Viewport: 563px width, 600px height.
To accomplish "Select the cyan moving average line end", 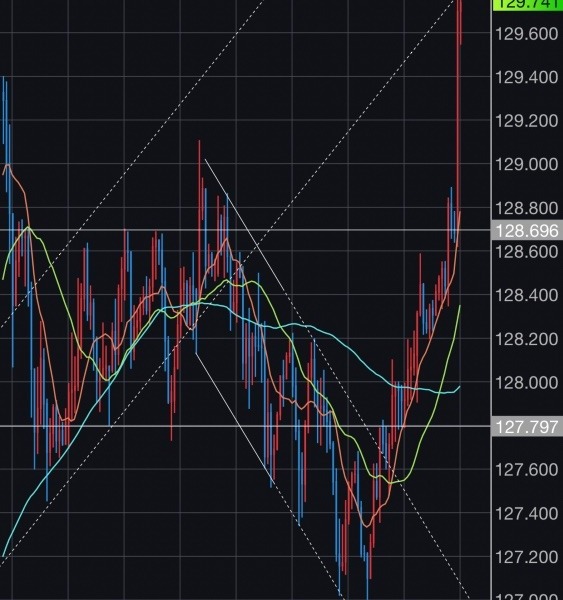I will pos(459,388).
